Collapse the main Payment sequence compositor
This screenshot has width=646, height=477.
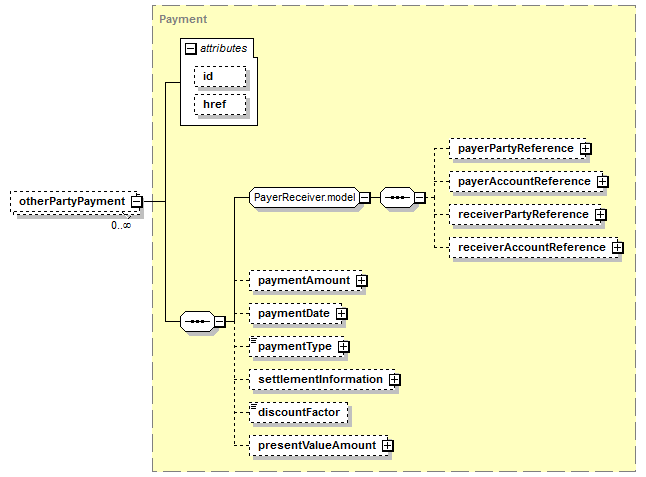click(220, 321)
